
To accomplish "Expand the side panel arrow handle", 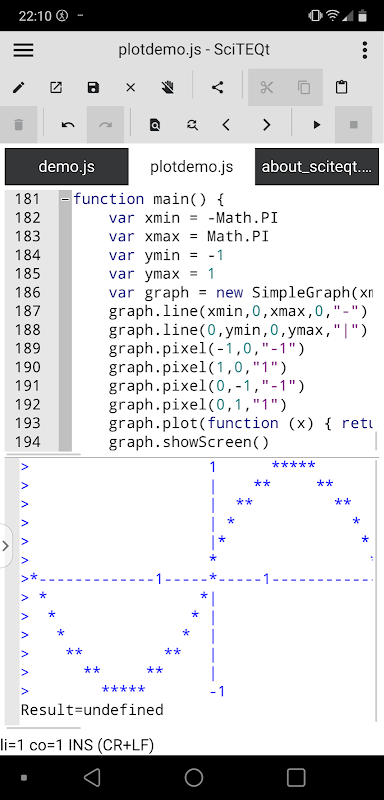I will [6, 546].
